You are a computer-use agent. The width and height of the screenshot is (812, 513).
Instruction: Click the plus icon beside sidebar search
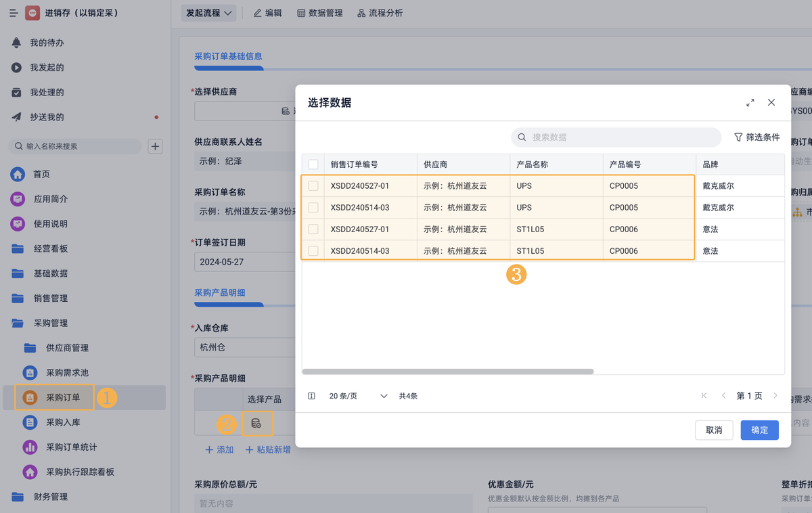tap(155, 146)
